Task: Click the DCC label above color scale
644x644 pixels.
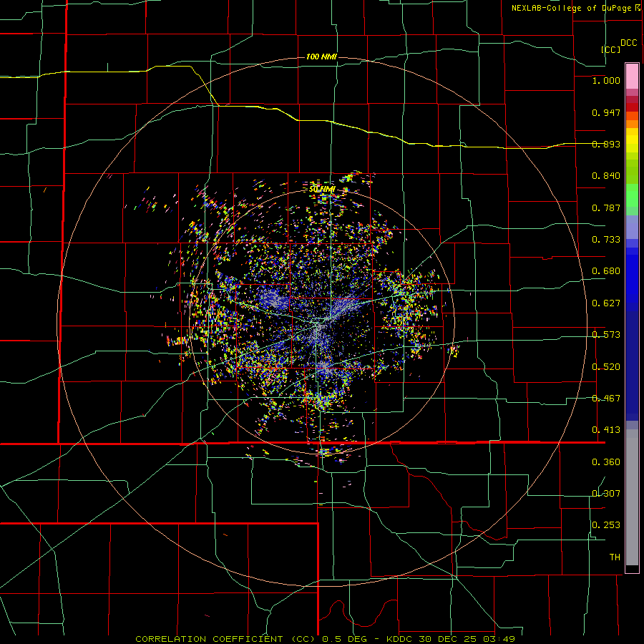Action: (x=629, y=43)
